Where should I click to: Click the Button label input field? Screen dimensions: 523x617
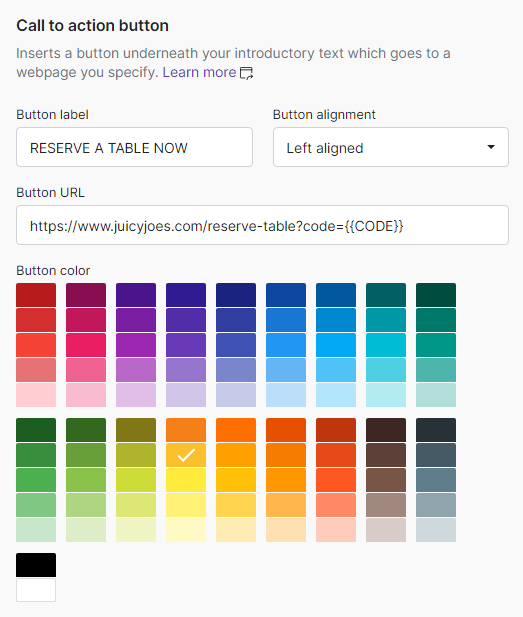coord(134,147)
